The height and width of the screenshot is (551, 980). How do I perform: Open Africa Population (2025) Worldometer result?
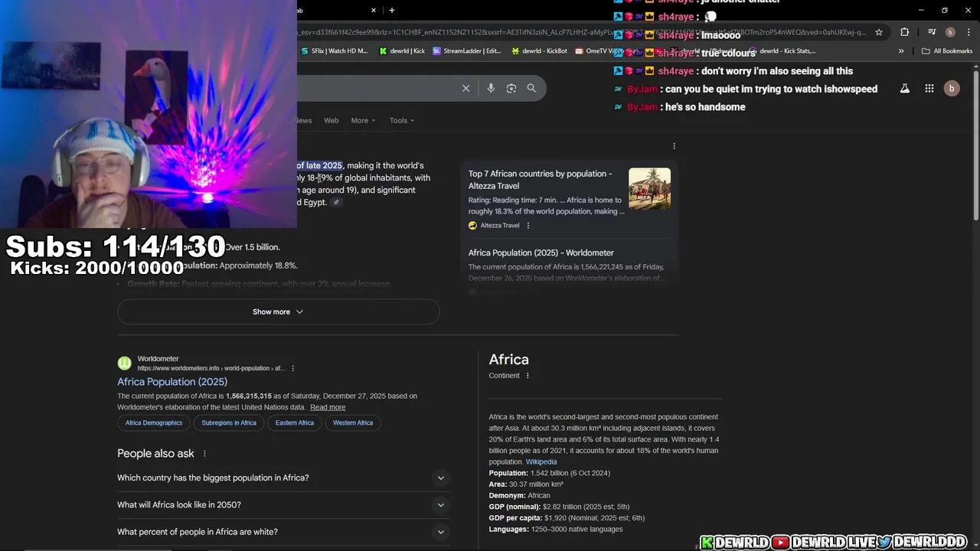(172, 381)
